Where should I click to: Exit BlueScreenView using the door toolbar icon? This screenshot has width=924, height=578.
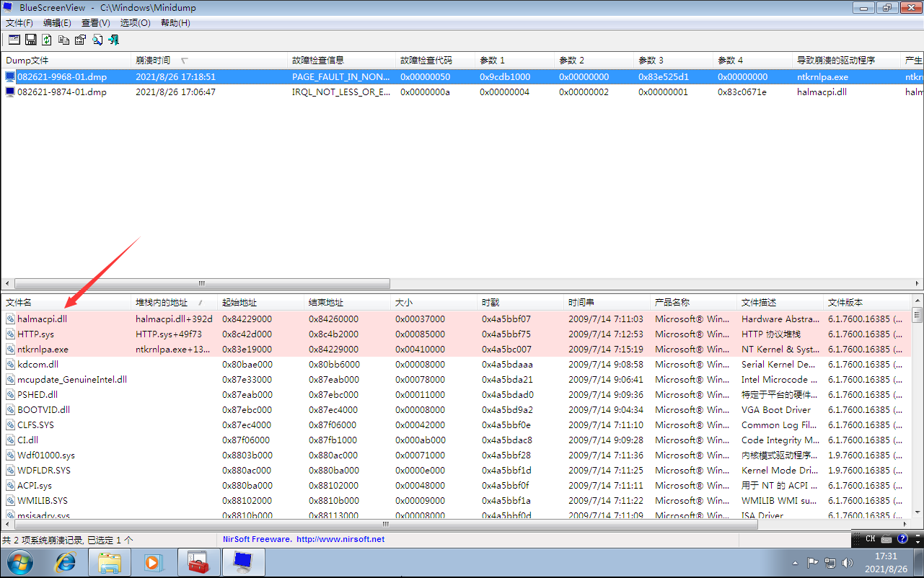(113, 39)
